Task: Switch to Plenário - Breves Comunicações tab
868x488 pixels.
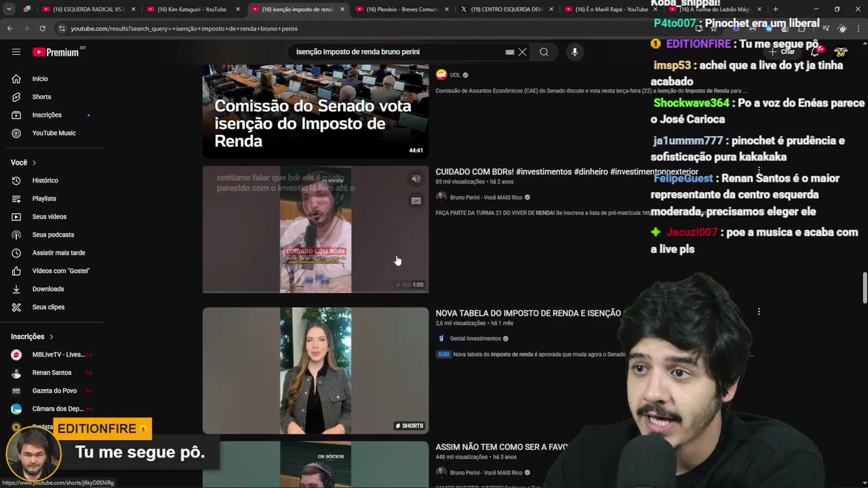Action: [x=402, y=9]
